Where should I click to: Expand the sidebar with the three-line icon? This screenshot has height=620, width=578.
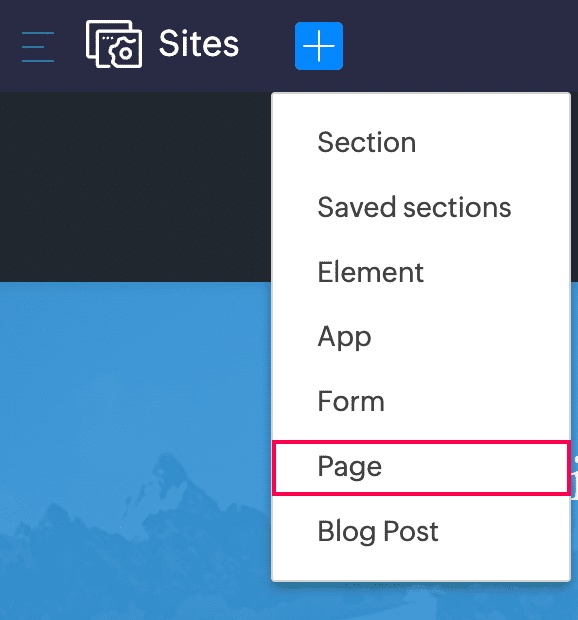tap(38, 47)
